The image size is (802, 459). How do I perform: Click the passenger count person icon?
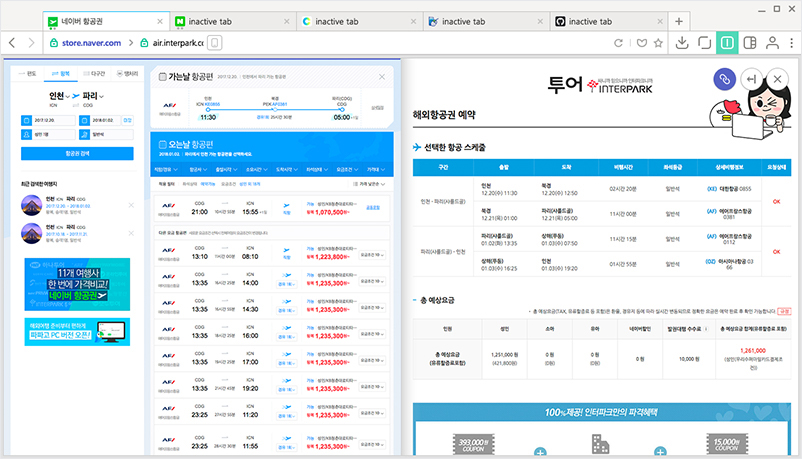(26, 134)
